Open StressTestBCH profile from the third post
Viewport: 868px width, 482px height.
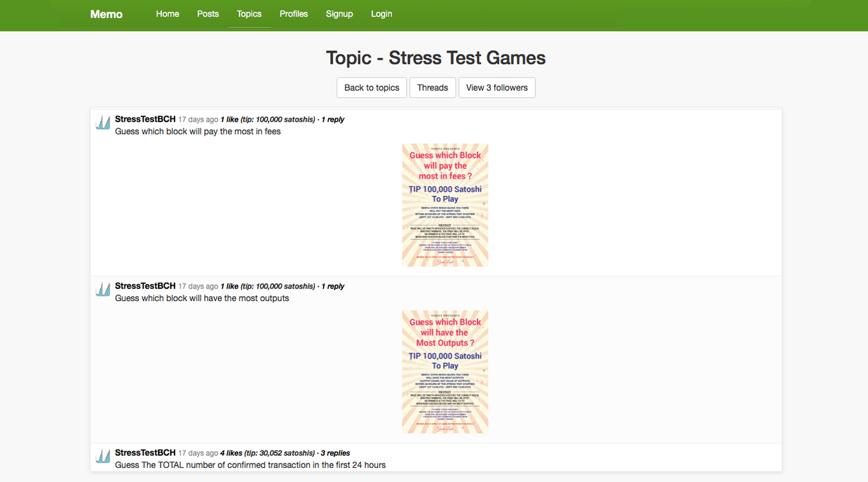tap(145, 453)
